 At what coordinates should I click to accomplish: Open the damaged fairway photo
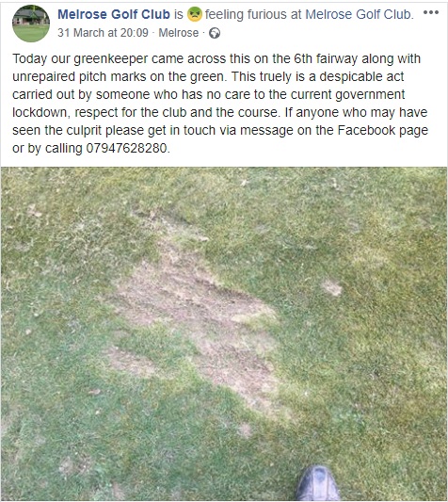(x=224, y=334)
